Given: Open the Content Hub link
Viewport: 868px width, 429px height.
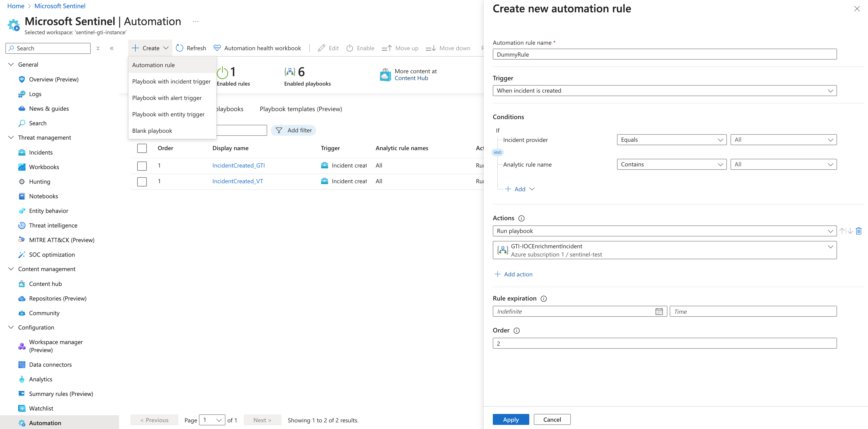Looking at the screenshot, I should point(411,78).
